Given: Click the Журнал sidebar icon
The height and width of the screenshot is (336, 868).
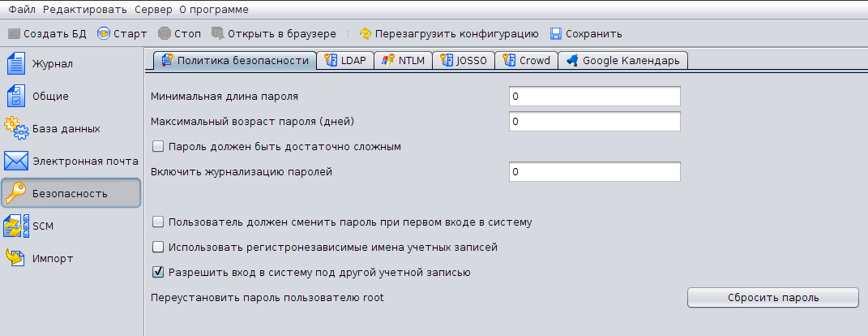Looking at the screenshot, I should [17, 63].
